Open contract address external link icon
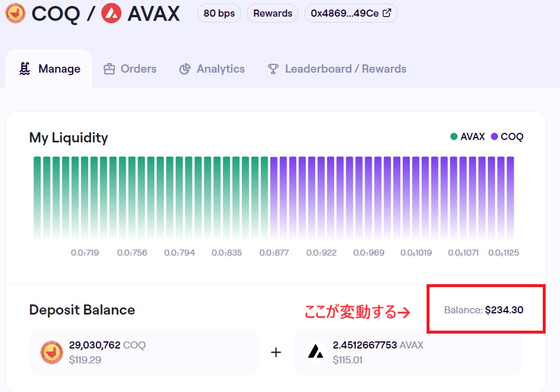 coord(387,13)
